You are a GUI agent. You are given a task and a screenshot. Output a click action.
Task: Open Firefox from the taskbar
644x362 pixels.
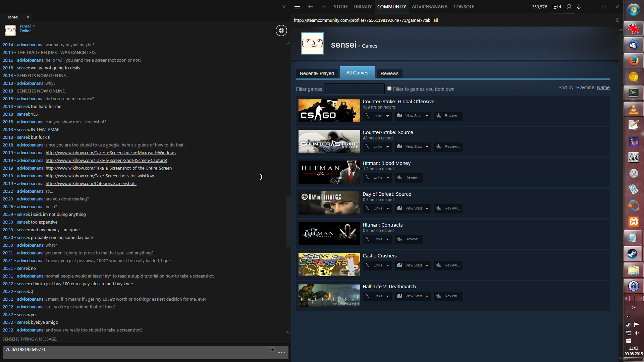pyautogui.click(x=633, y=61)
